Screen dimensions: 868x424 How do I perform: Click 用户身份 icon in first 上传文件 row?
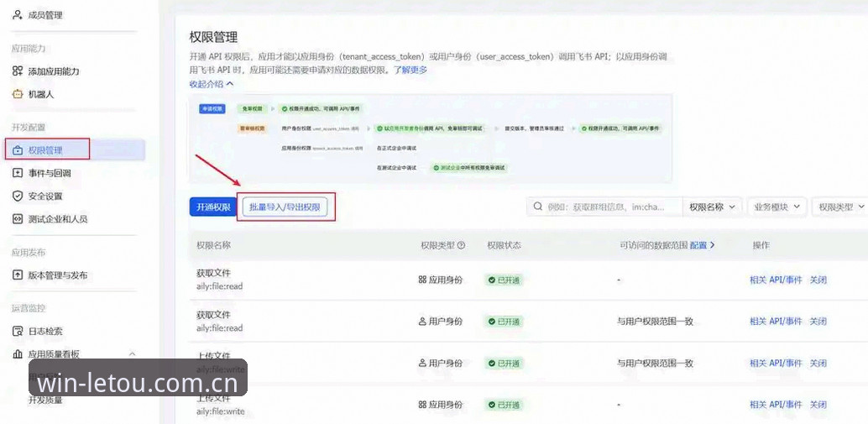point(422,363)
